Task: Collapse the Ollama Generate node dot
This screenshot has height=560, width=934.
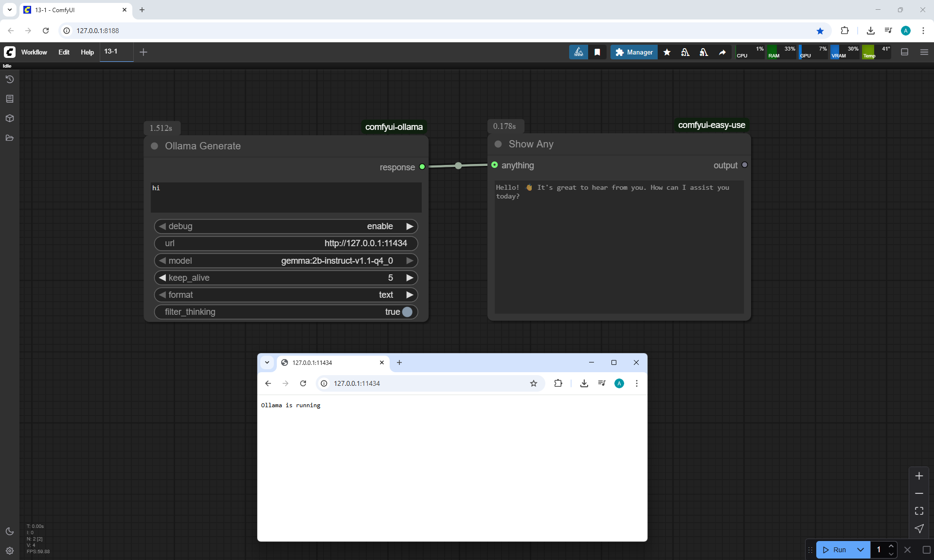Action: coord(155,146)
